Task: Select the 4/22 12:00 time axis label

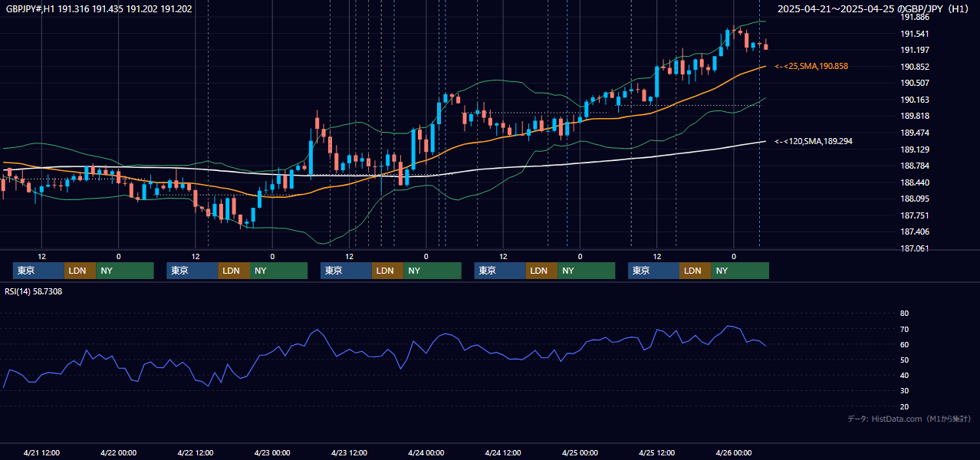Action: (x=195, y=452)
